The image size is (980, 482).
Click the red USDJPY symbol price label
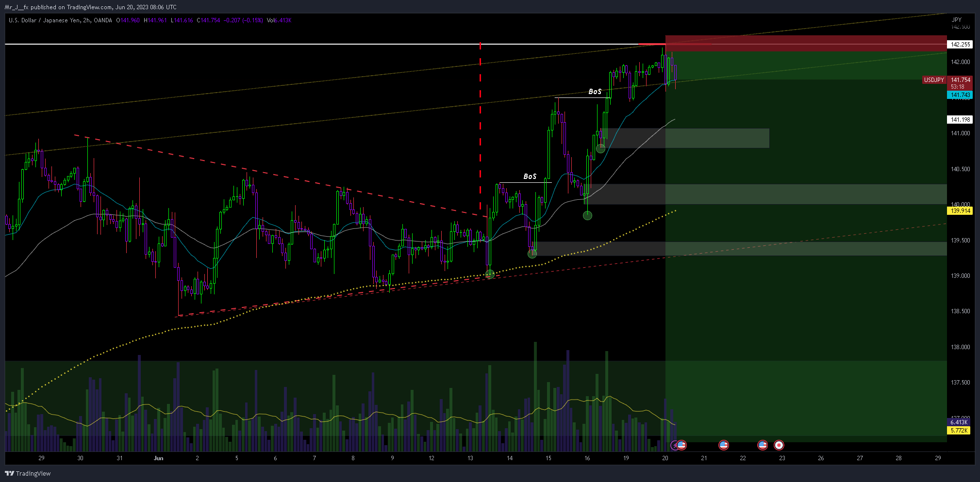point(934,80)
